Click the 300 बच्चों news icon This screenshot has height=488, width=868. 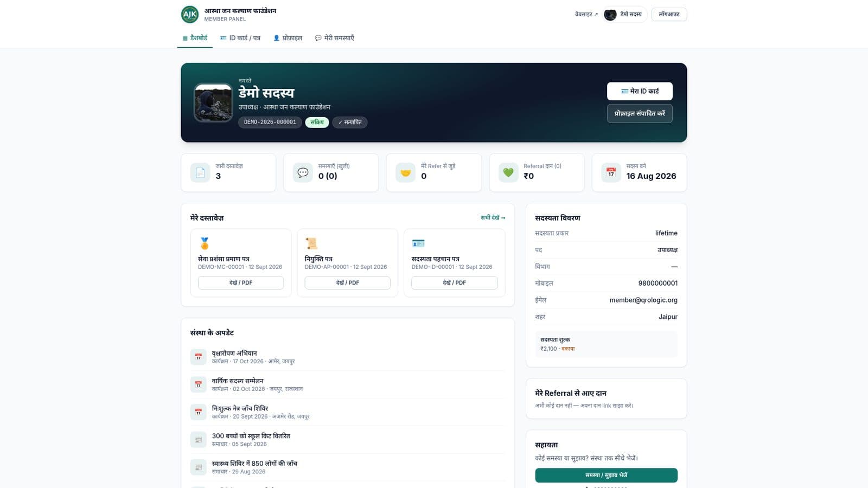click(x=199, y=440)
